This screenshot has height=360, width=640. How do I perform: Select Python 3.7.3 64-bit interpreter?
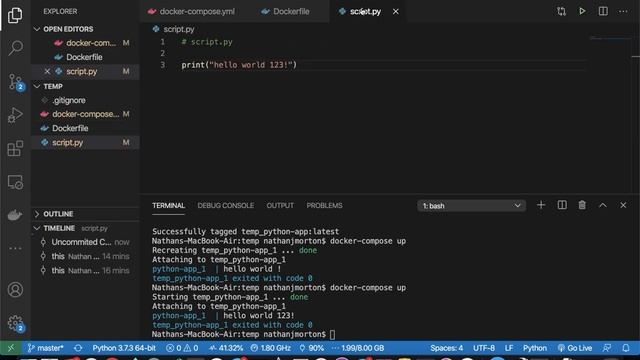tap(124, 348)
